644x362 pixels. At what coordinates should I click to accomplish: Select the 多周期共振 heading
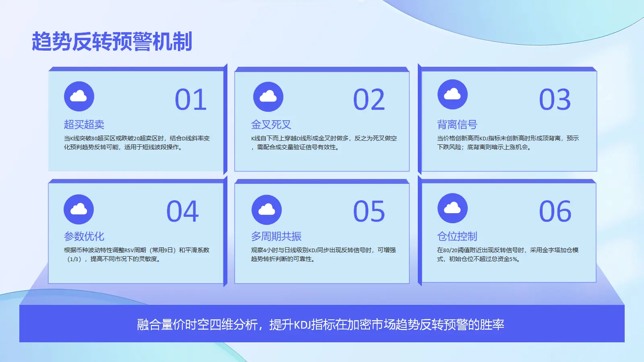point(277,237)
